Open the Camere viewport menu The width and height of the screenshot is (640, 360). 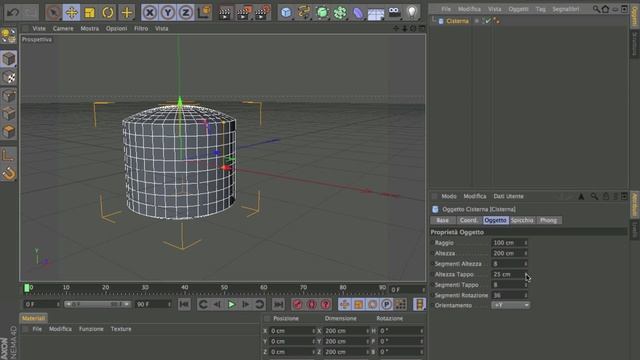[x=63, y=29]
